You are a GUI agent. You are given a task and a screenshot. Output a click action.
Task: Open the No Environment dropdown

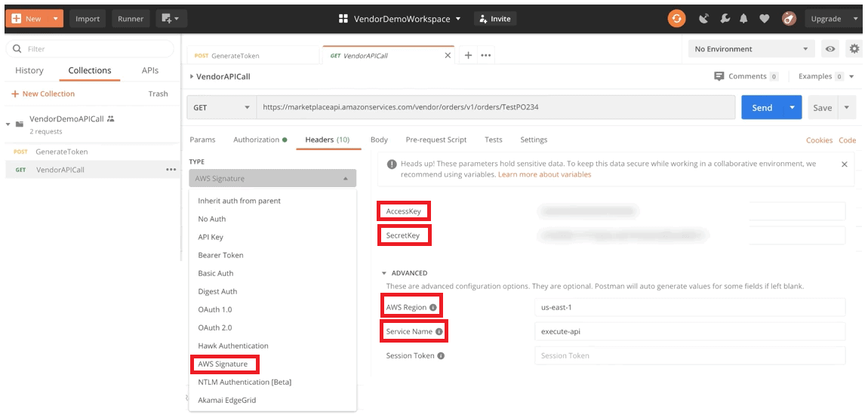(x=751, y=49)
